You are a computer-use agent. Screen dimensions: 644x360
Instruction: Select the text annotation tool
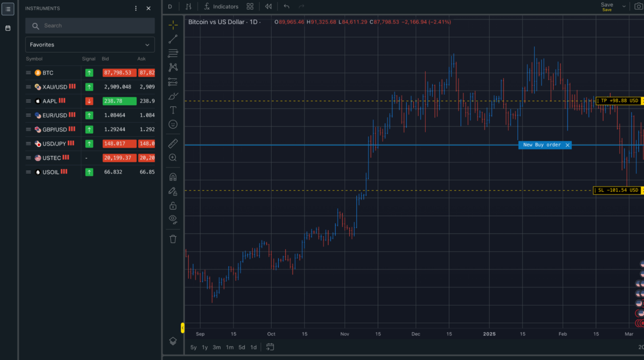coord(173,110)
